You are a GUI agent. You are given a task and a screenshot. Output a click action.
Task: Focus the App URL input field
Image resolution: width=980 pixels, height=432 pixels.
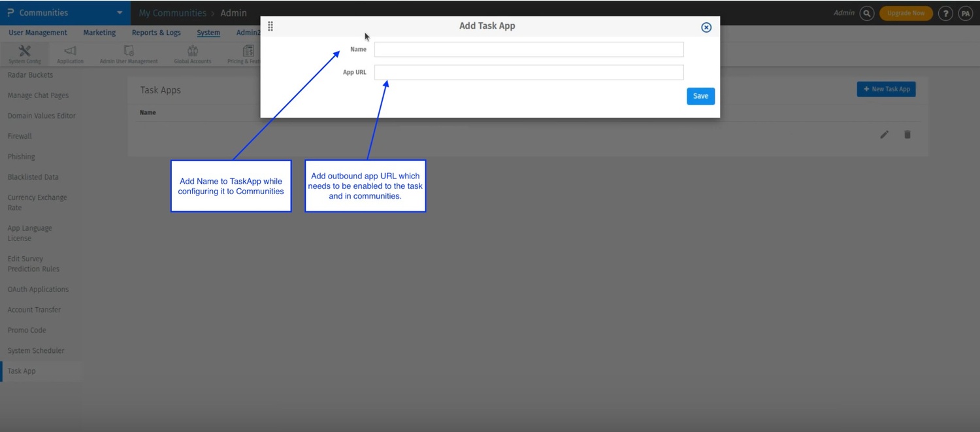coord(529,72)
